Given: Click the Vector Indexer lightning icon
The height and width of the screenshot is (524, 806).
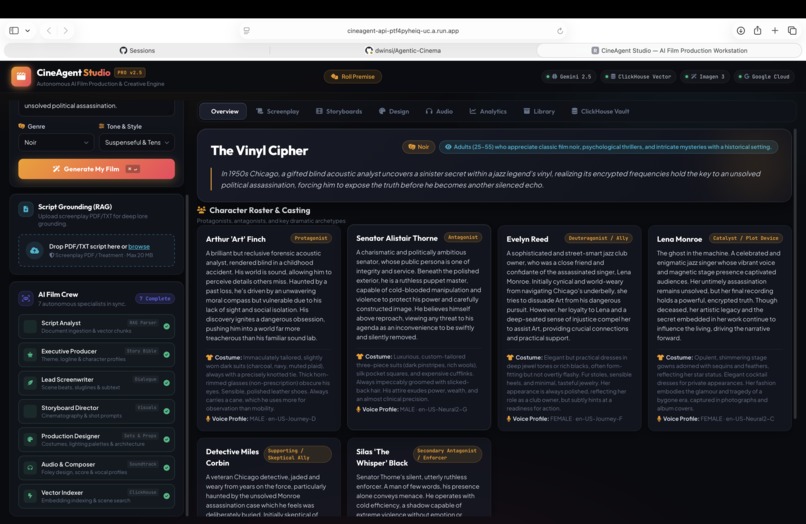Looking at the screenshot, I should coord(30,496).
